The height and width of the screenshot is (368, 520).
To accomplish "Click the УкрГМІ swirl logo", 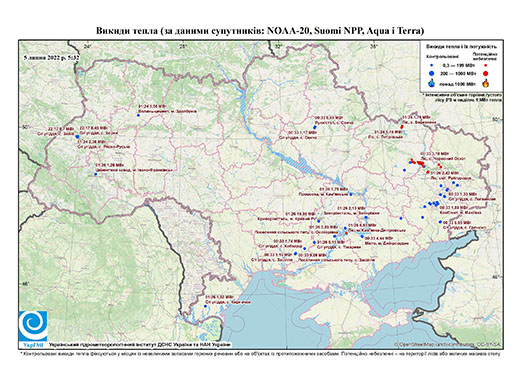I will coord(33,326).
